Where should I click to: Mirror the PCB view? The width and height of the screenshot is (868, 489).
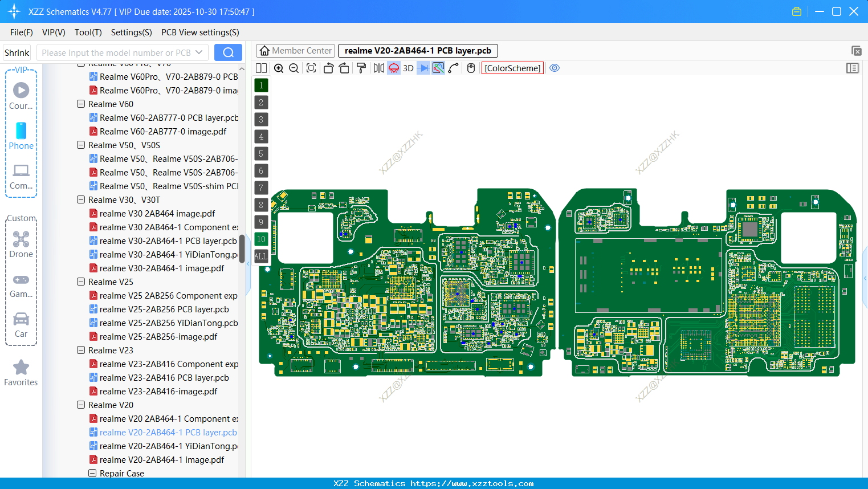pos(378,68)
